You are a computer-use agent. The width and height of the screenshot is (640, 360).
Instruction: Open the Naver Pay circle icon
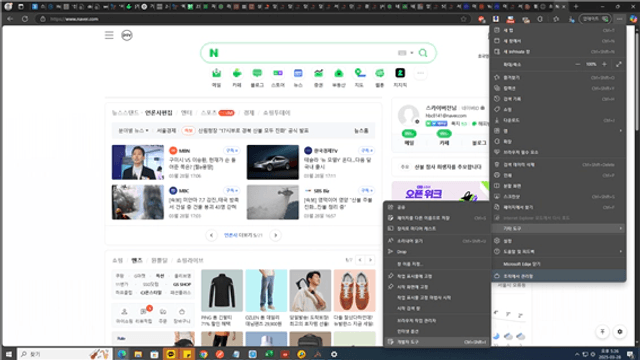(127, 35)
